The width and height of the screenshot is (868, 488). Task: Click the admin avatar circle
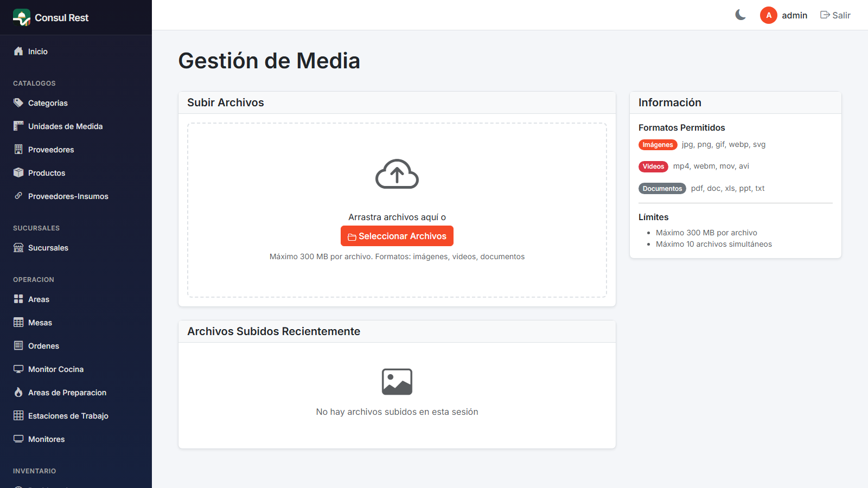point(769,15)
